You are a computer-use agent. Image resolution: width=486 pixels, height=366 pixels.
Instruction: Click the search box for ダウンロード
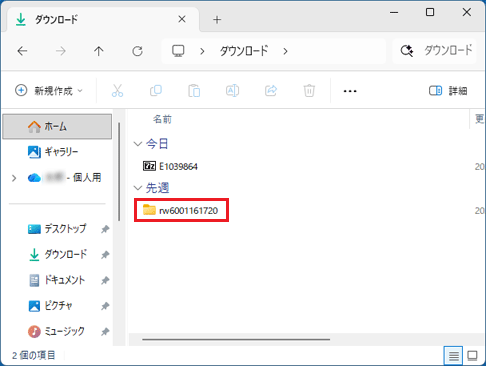[x=434, y=51]
